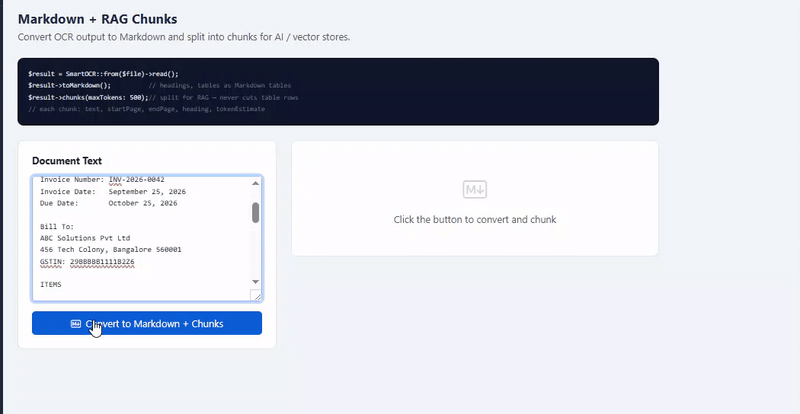This screenshot has height=414, width=800.
Task: Click the 'SmartOCR::from($file)->read()' code line
Action: click(x=103, y=74)
